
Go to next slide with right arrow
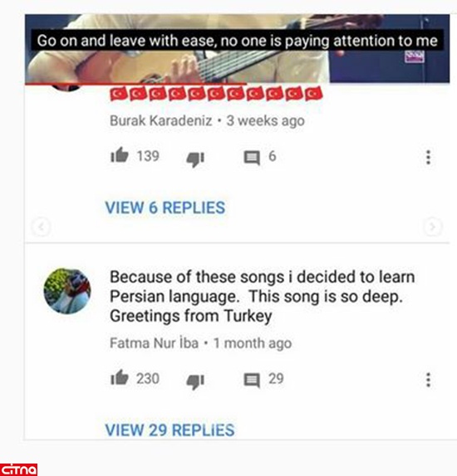tap(432, 227)
